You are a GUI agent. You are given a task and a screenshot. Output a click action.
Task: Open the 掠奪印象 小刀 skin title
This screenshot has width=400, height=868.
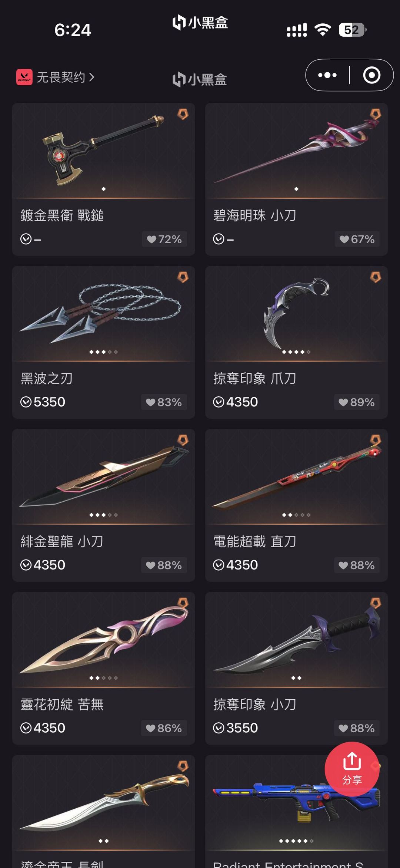pyautogui.click(x=255, y=704)
